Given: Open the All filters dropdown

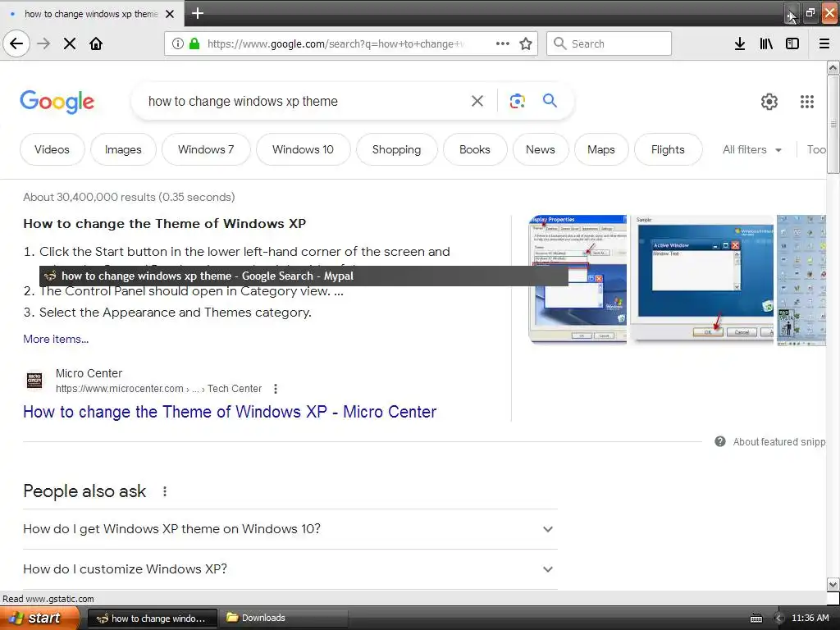Looking at the screenshot, I should [751, 149].
